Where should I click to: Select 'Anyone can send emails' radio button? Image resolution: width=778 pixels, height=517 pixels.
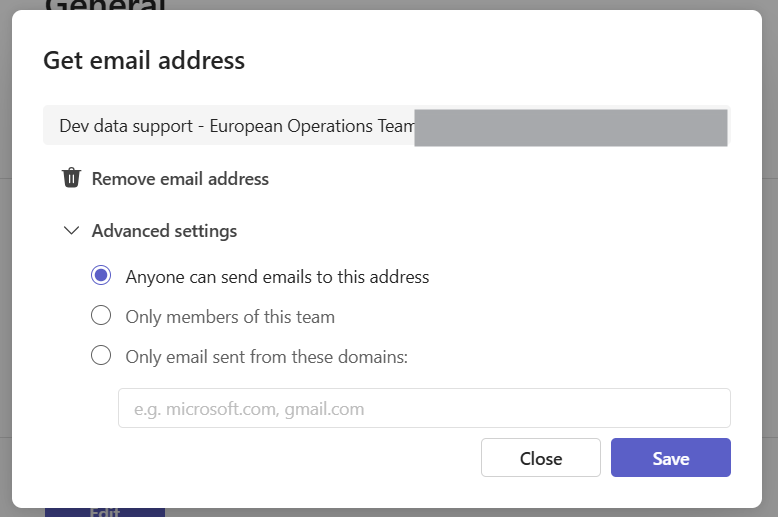point(101,276)
